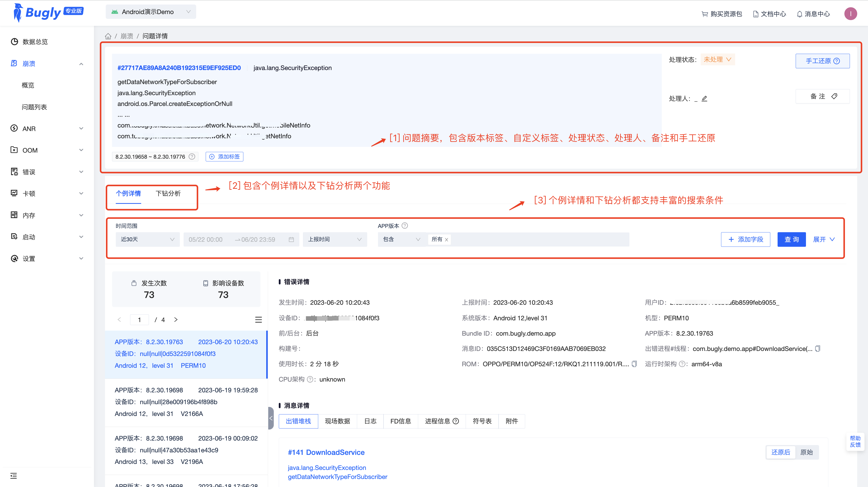Remove the 所有 version tag

pos(447,240)
